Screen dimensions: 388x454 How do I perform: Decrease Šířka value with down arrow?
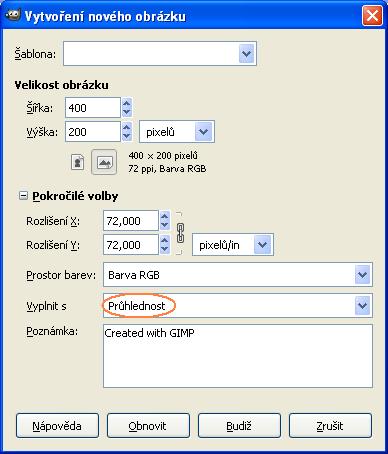127,112
